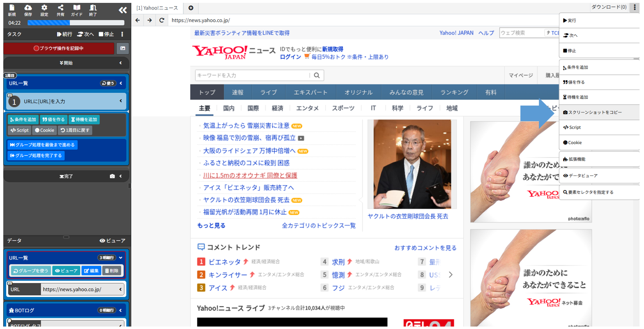Select 実行 in the dropdown menu
The width and height of the screenshot is (644, 329).
tap(599, 21)
